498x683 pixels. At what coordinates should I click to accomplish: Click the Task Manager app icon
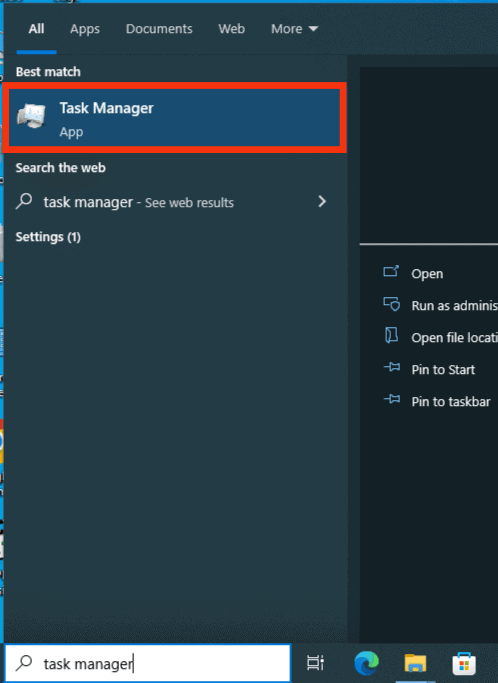[31, 116]
